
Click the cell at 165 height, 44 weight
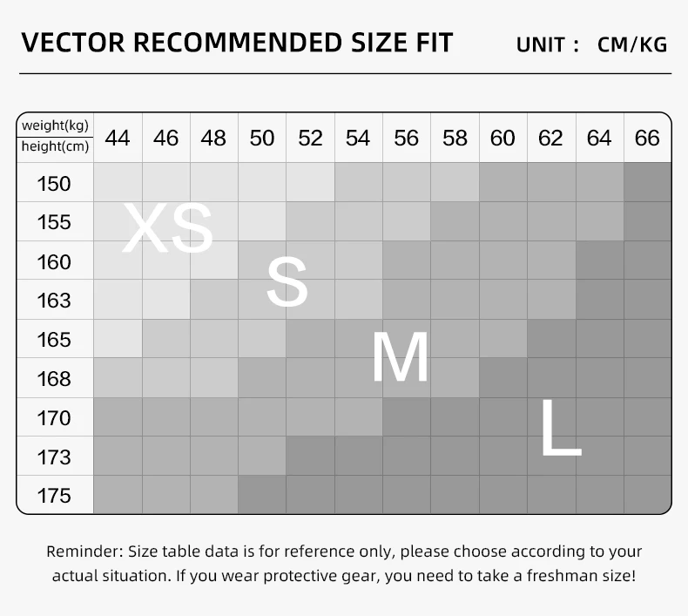tap(118, 339)
